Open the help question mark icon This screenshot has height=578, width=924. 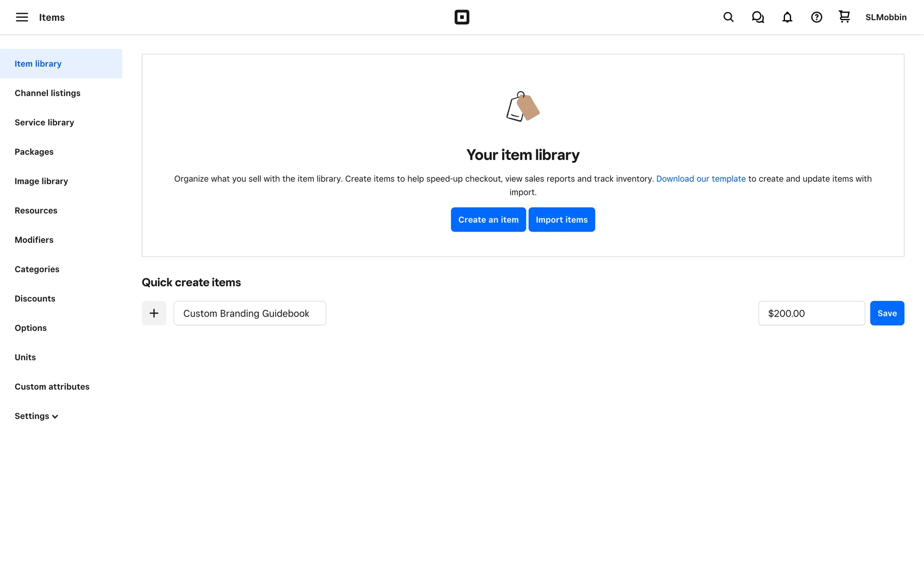pos(816,17)
